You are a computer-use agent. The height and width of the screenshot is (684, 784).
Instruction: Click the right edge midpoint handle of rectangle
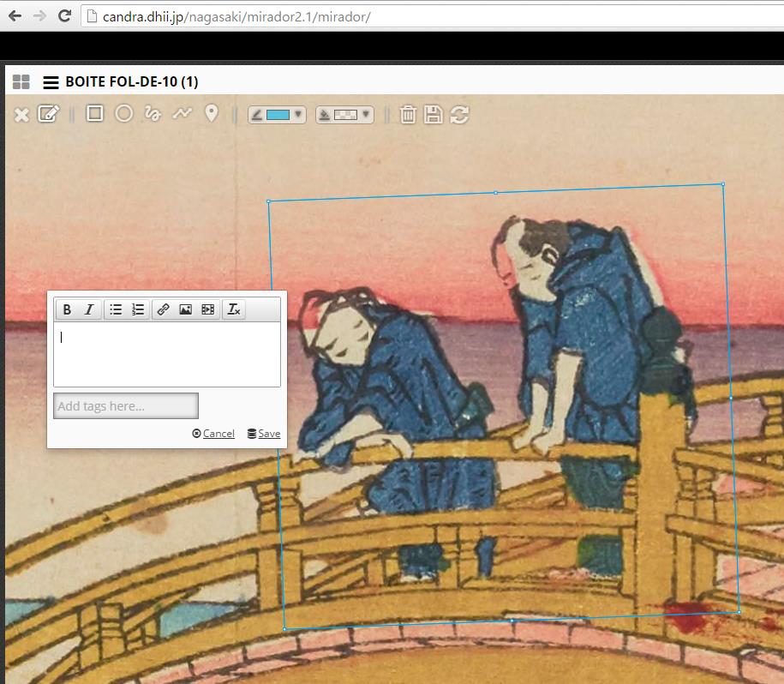pyautogui.click(x=731, y=398)
